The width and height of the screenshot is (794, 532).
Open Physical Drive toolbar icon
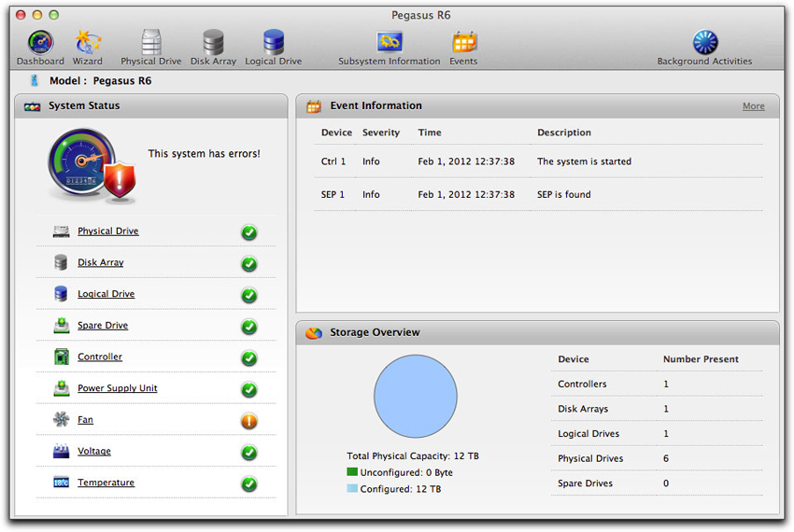[151, 43]
